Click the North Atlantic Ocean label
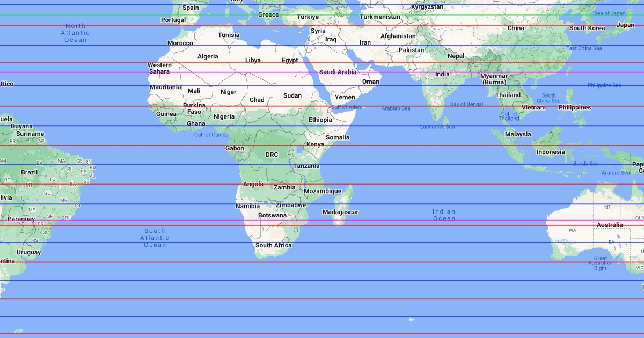 click(x=76, y=33)
